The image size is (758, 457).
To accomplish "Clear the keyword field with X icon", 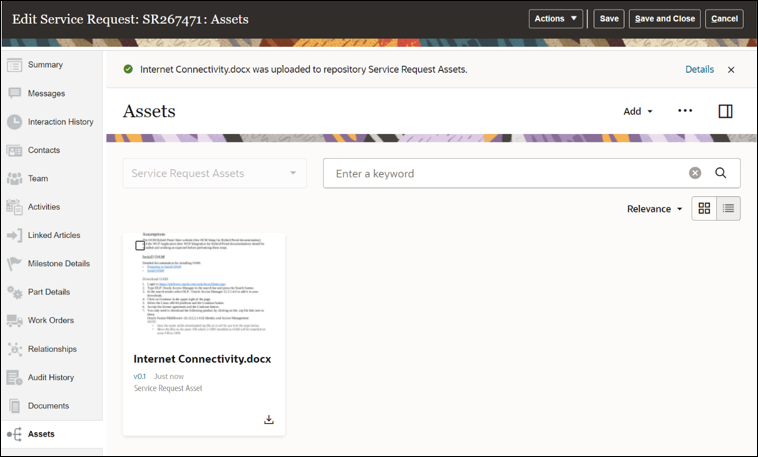I will click(x=695, y=173).
